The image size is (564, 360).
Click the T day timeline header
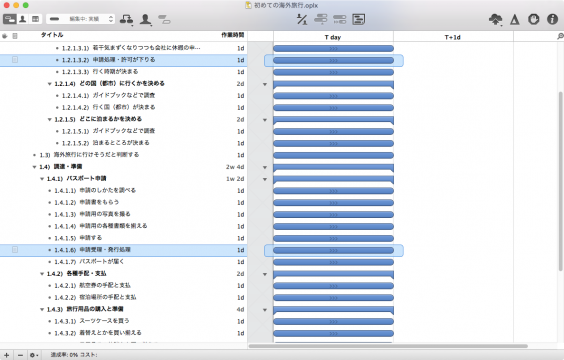coord(333,37)
